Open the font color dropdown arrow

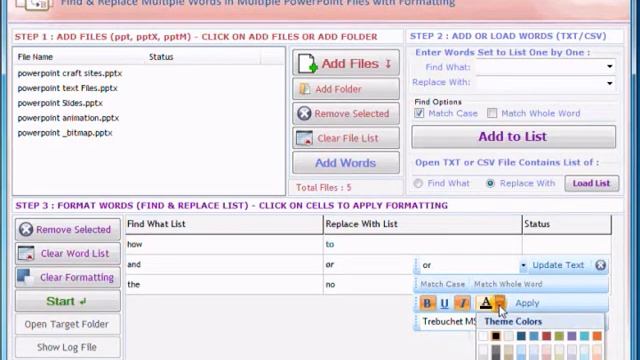[500, 303]
